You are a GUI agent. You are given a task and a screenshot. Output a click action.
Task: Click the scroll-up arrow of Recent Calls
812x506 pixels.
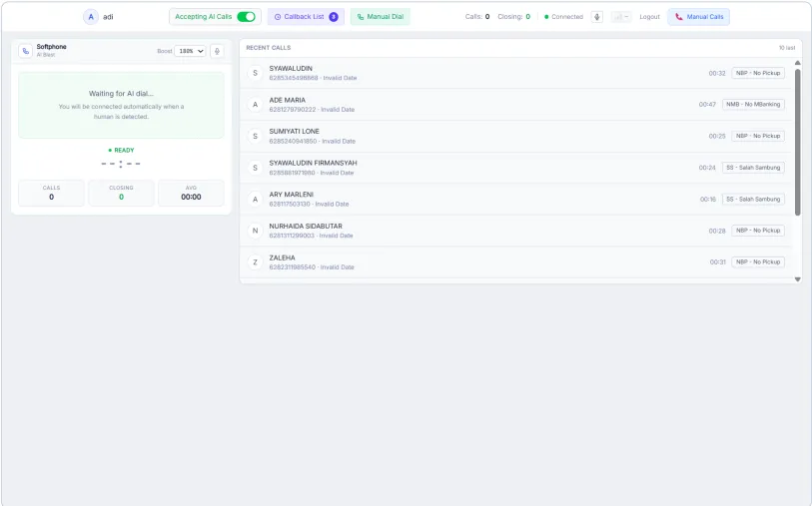tap(797, 63)
